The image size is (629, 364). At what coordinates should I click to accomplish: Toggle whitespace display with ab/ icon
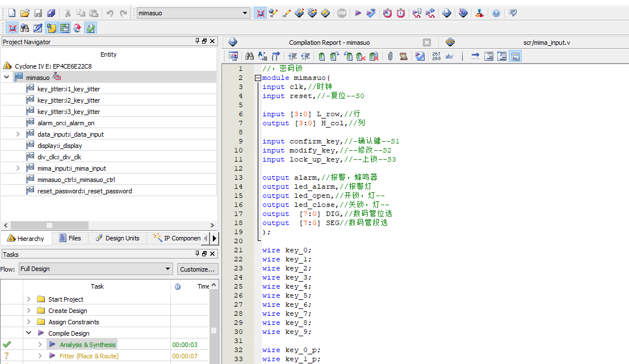449,57
